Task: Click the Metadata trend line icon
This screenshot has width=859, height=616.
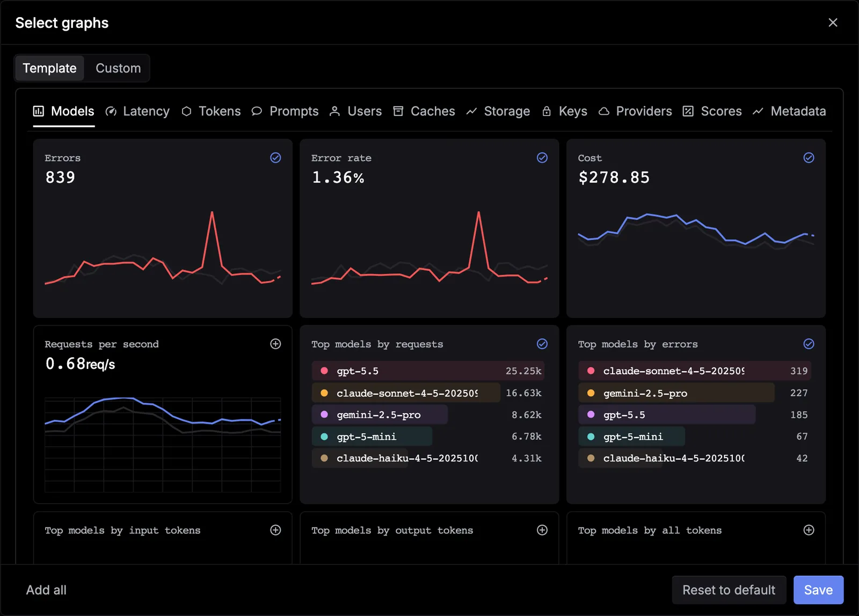Action: click(x=758, y=111)
